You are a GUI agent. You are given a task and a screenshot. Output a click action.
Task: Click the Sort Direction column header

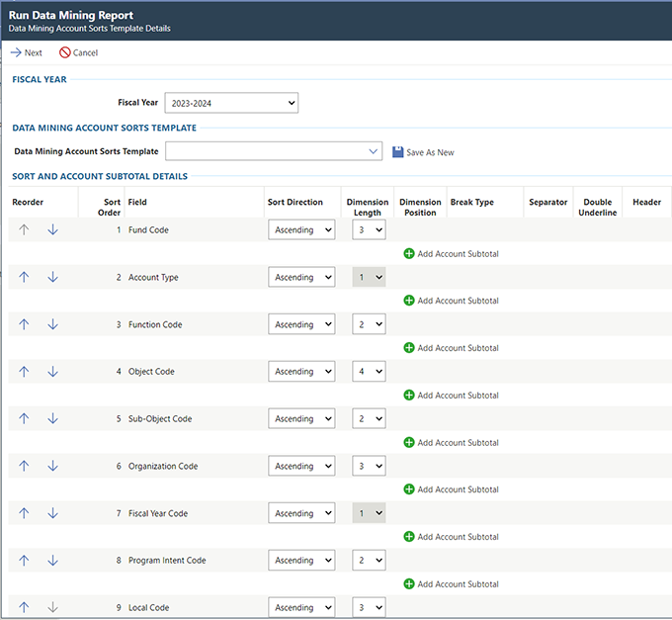point(294,202)
